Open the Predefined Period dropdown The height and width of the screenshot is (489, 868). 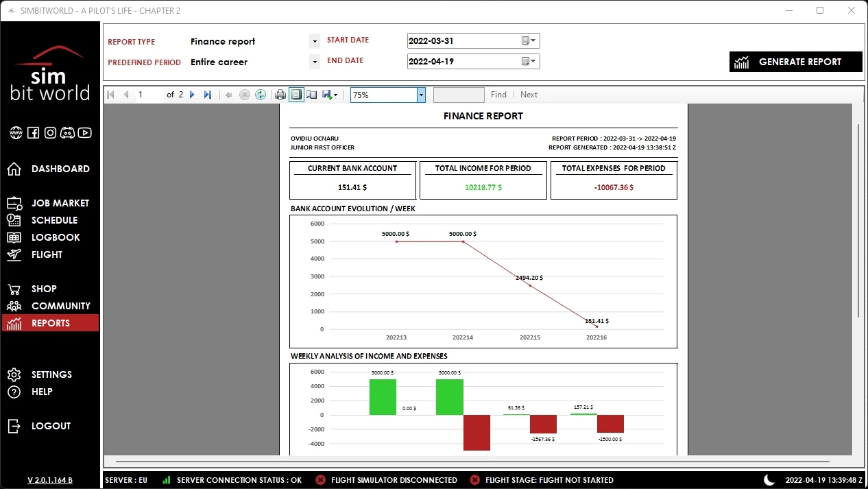point(315,62)
